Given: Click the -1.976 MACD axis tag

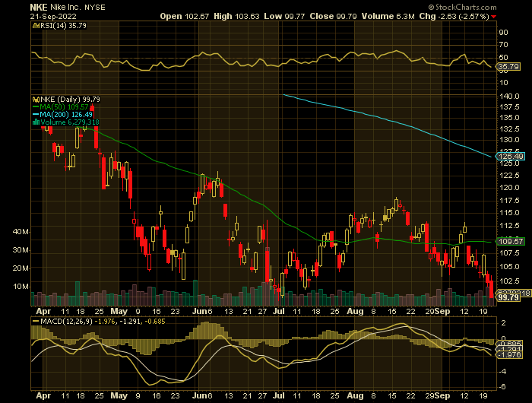Looking at the screenshot, I should click(509, 355).
